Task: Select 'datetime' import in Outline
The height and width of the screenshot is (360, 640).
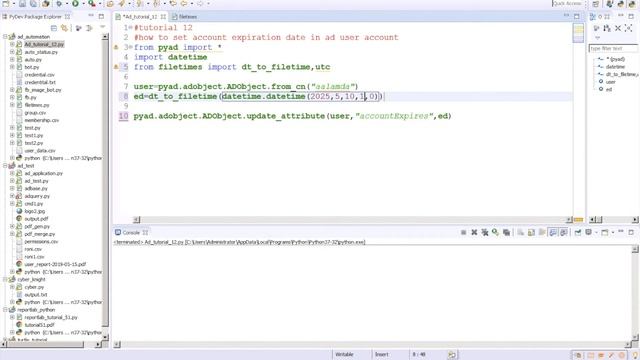Action: point(615,67)
